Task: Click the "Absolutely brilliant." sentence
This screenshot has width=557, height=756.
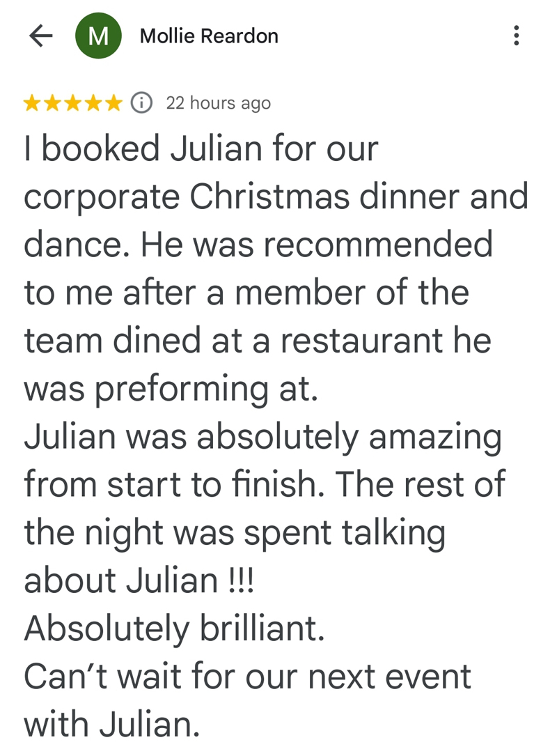Action: tap(174, 629)
